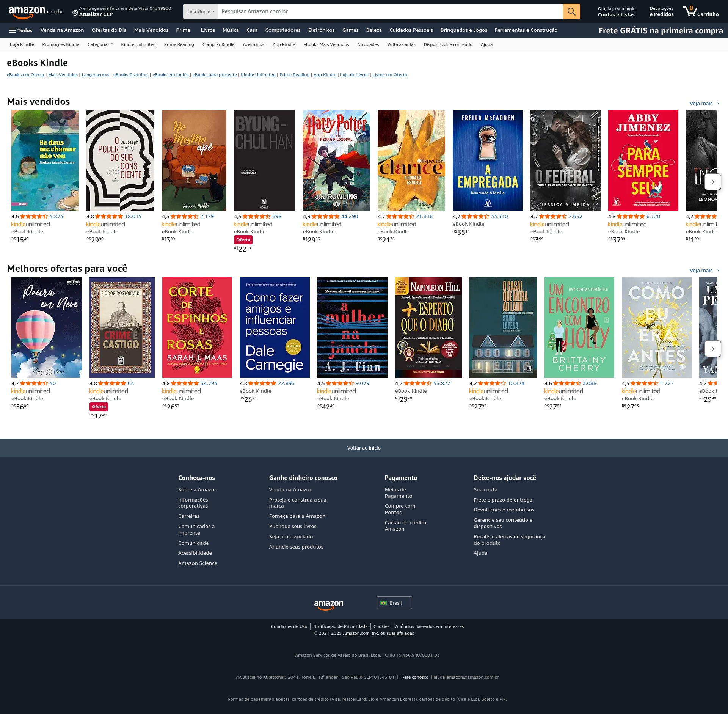Select Prime Reading in Kindle subnav
This screenshot has width=728, height=714.
click(x=179, y=44)
